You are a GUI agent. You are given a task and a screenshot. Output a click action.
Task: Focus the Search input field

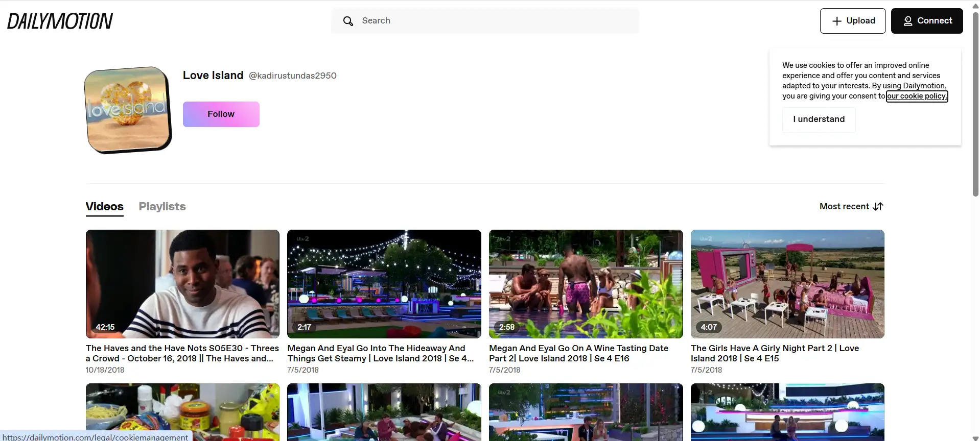pyautogui.click(x=485, y=21)
